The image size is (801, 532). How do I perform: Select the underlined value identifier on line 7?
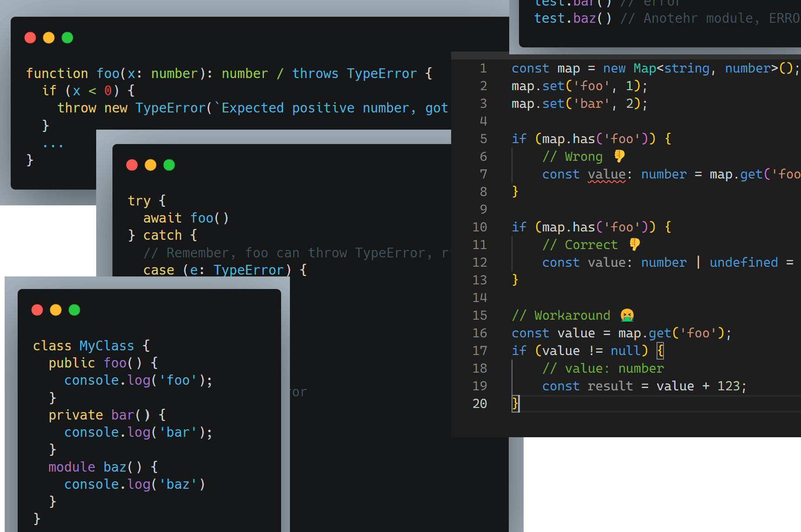[607, 174]
